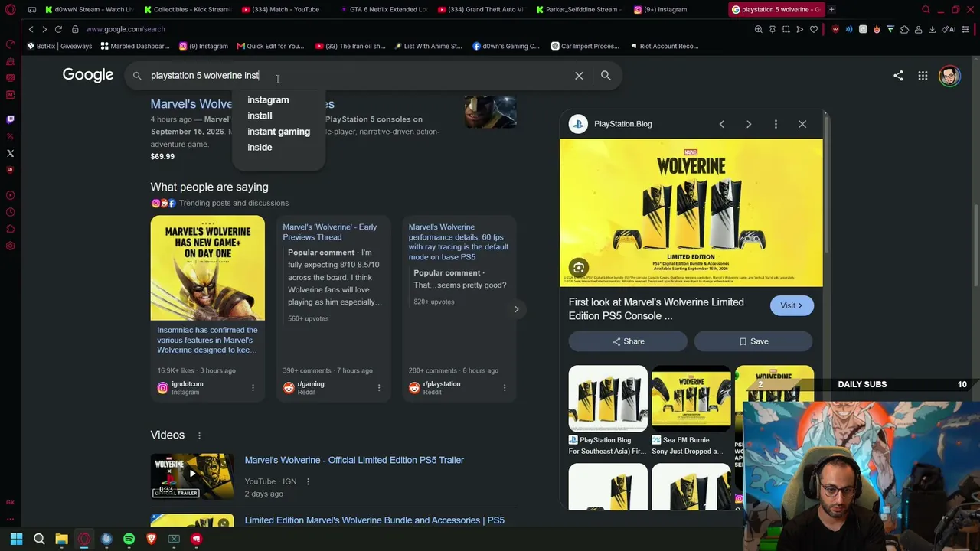Open the Marbled Dashboard bookmark
Image resolution: width=980 pixels, height=551 pixels.
135,46
